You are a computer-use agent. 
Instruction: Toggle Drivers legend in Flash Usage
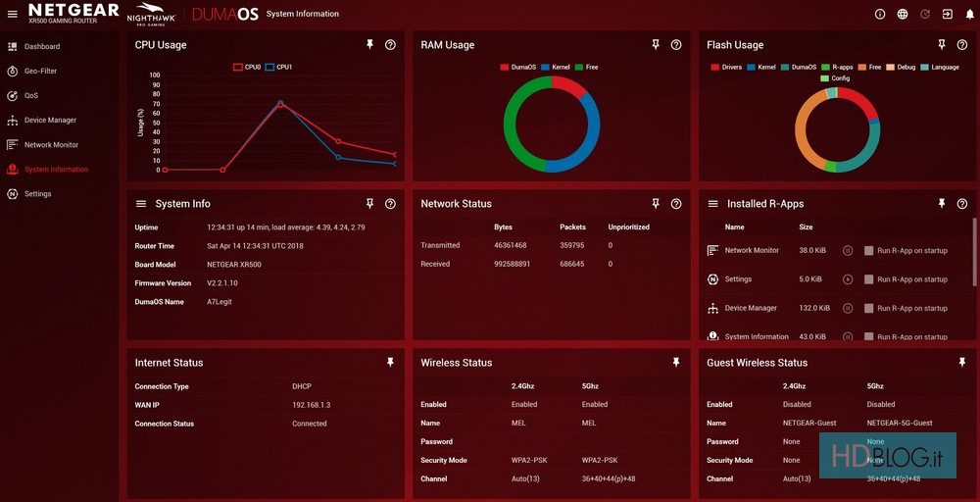pos(726,67)
